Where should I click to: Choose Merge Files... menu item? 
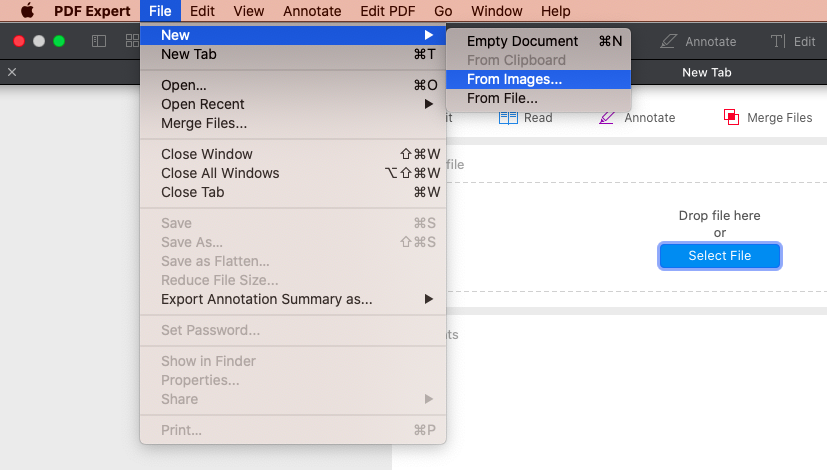pos(293,123)
